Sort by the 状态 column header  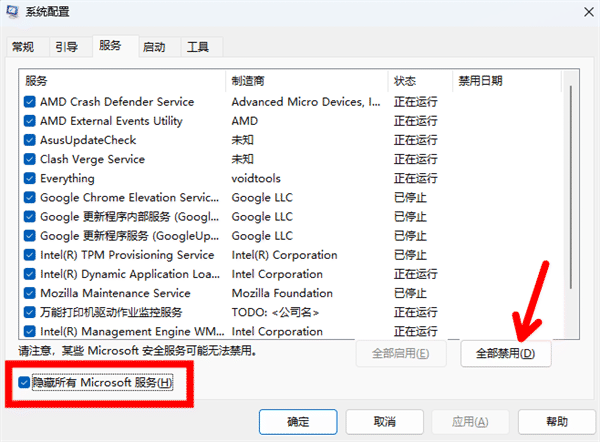[x=420, y=81]
